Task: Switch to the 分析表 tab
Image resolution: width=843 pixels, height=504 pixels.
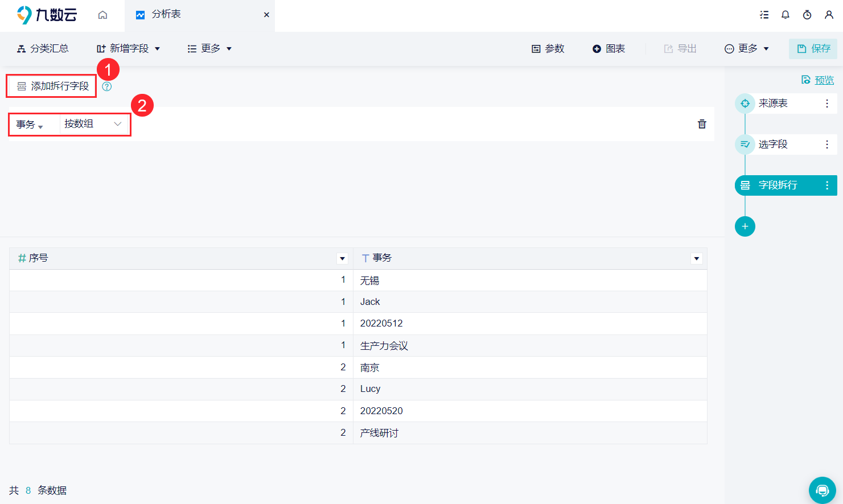Action: pos(166,14)
